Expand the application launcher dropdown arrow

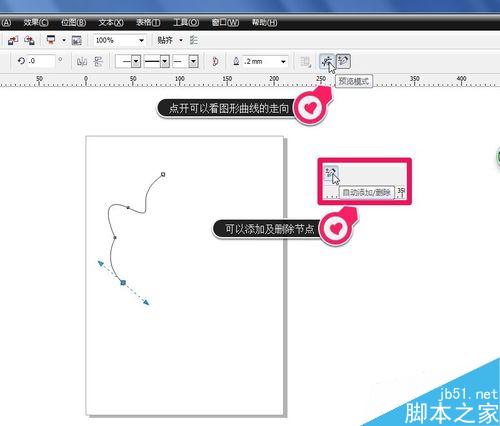coord(64,41)
